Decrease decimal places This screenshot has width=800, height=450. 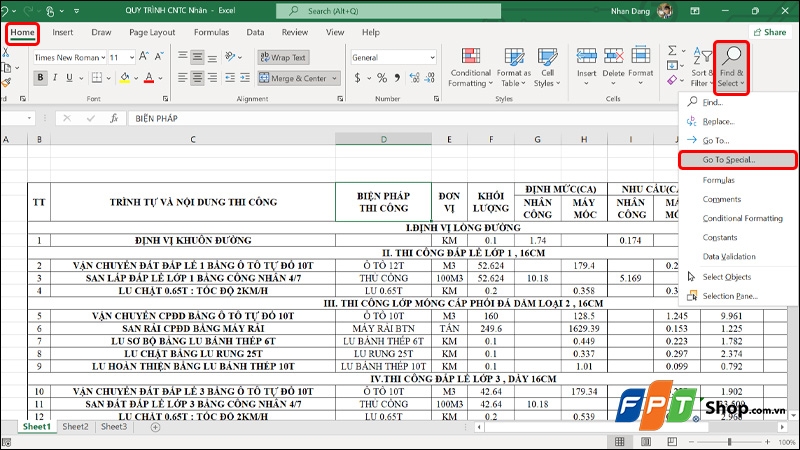pos(430,78)
